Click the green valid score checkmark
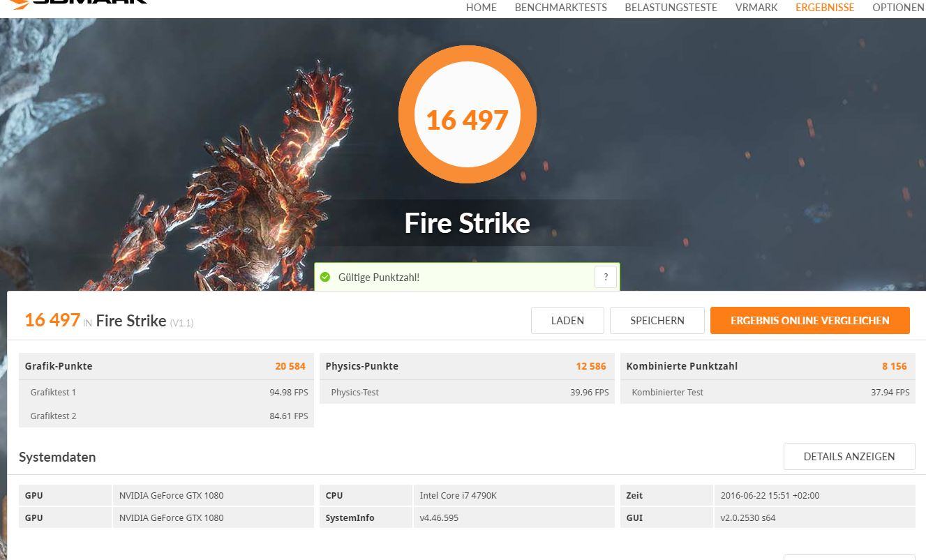The image size is (926, 560). coord(325,277)
